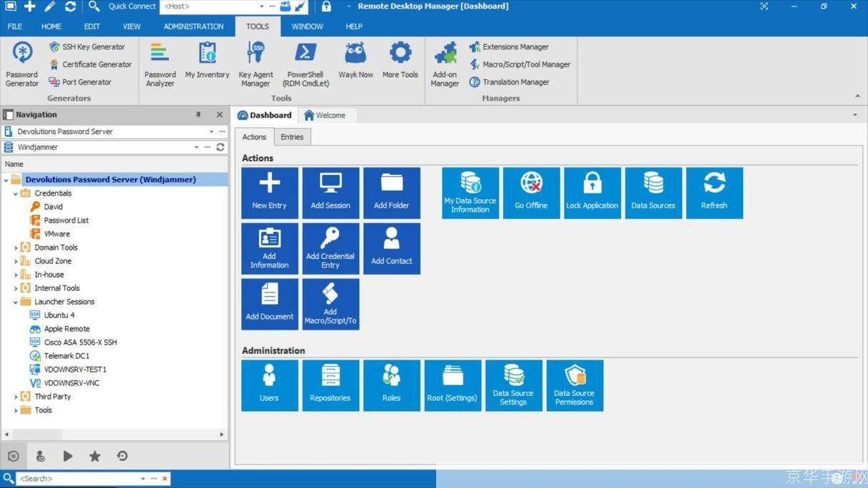Viewport: 868px width, 488px height.
Task: Open the Password Generator tool
Action: click(x=22, y=64)
